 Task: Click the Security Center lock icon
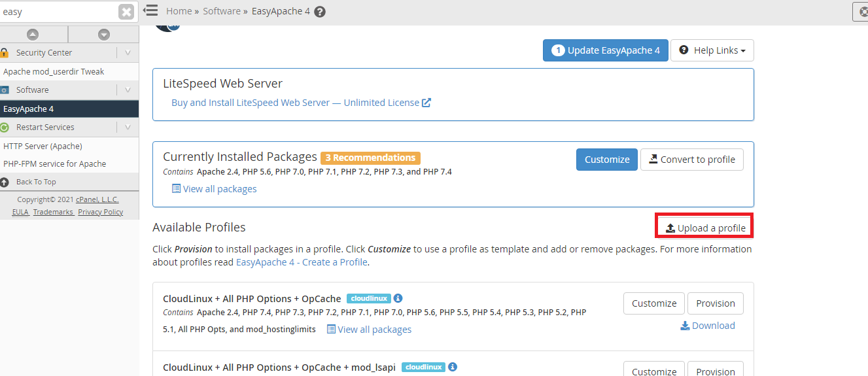pyautogui.click(x=4, y=53)
